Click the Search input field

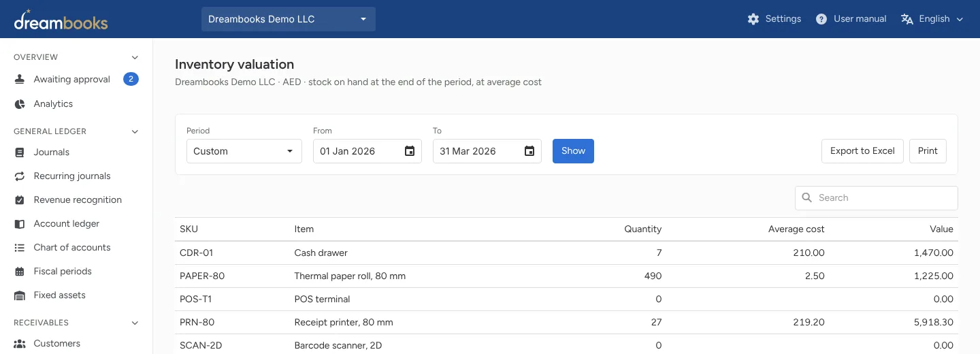(x=877, y=198)
